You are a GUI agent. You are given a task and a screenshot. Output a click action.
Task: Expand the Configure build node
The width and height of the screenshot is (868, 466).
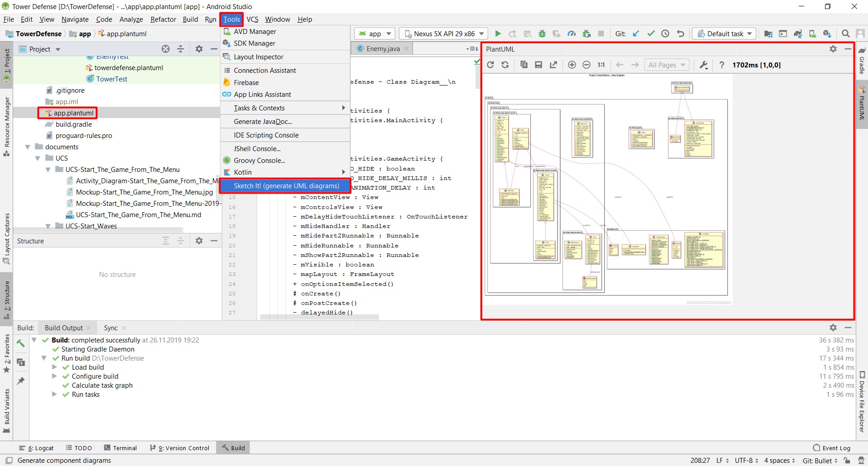coord(54,376)
